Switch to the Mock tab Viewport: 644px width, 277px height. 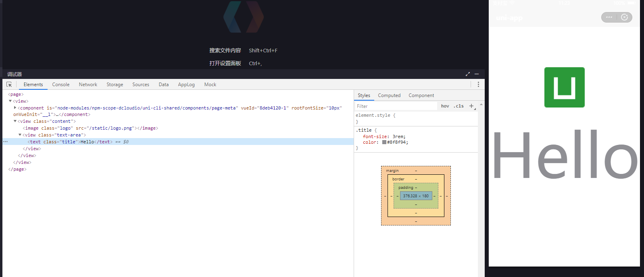[210, 85]
